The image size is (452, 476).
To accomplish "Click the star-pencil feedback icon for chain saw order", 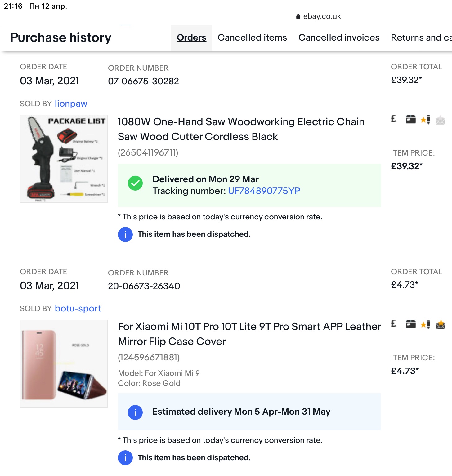I will 426,119.
